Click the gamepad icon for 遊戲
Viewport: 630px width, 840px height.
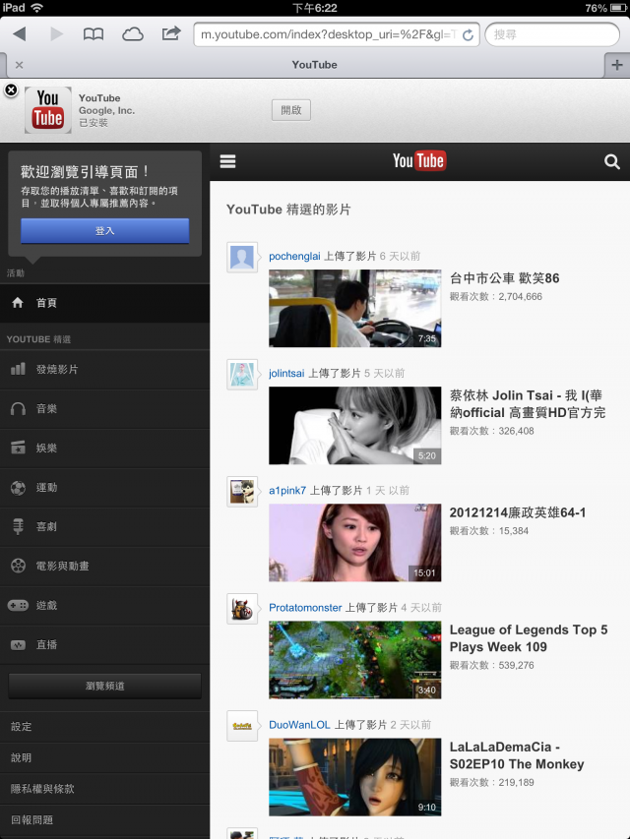[18, 605]
